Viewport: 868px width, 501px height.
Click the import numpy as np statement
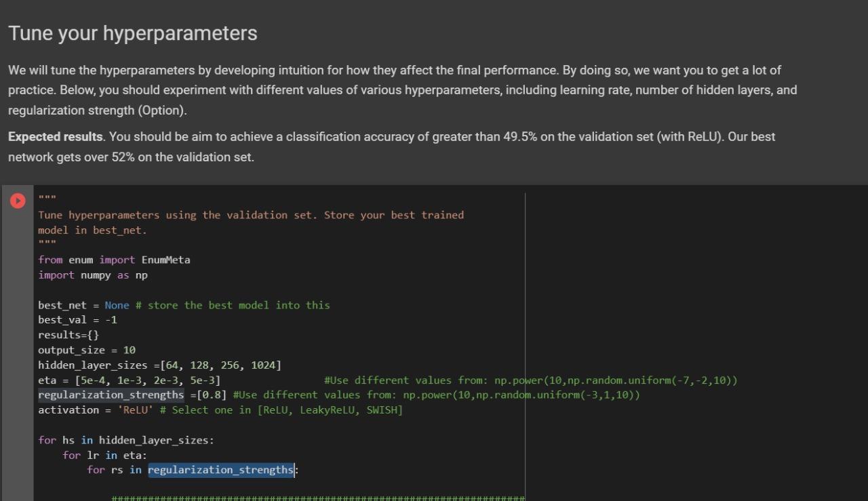point(92,275)
